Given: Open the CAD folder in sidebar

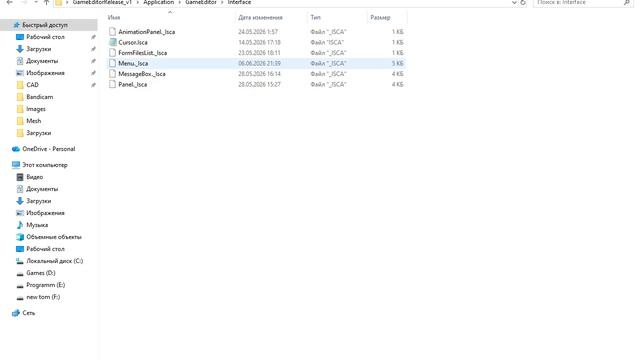Looking at the screenshot, I should tap(32, 85).
